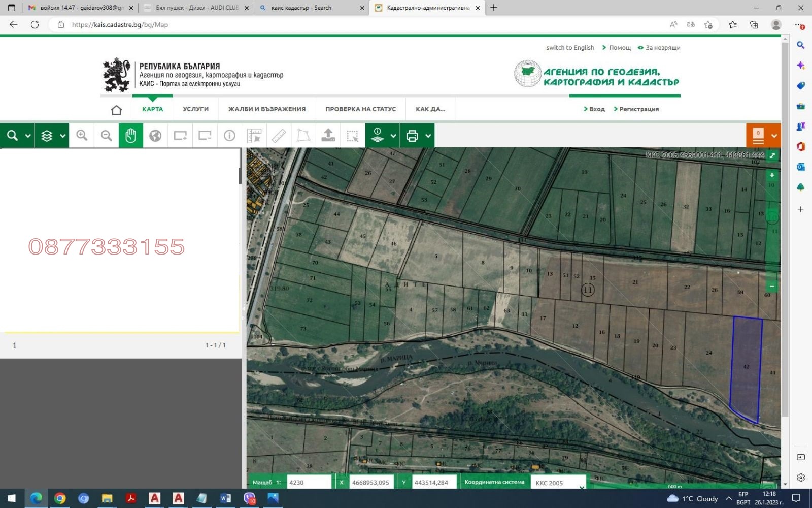Open the coordinate system KKC 2005 dropdown
Image resolution: width=812 pixels, height=508 pixels.
(558, 483)
